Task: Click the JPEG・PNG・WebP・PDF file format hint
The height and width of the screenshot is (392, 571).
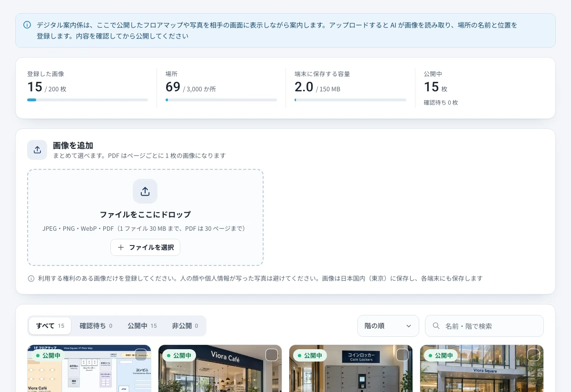Action: click(145, 228)
